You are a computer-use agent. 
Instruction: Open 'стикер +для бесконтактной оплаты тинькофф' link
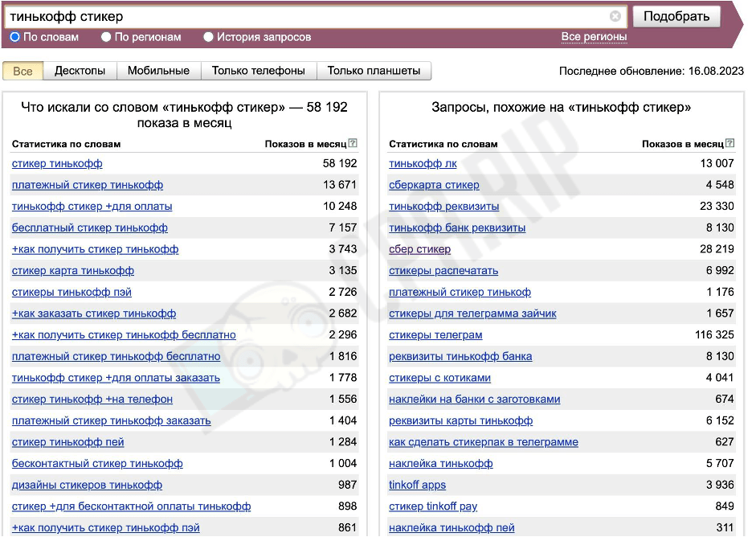pos(131,506)
